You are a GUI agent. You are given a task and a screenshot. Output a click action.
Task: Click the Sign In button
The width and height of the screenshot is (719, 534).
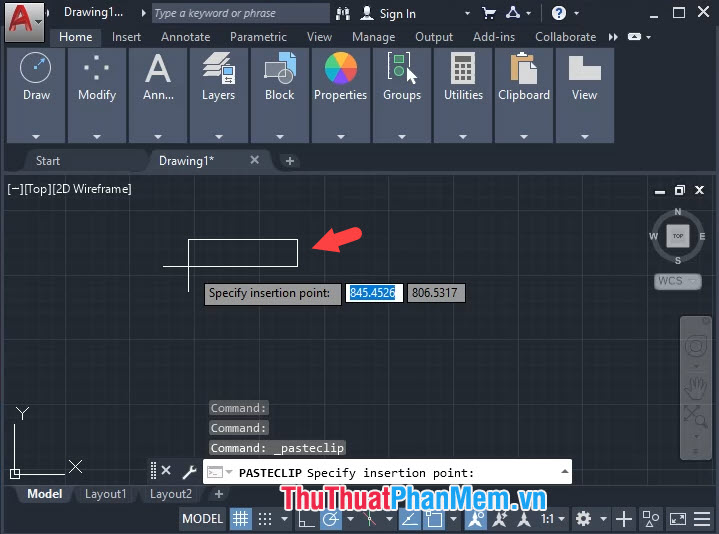point(389,14)
